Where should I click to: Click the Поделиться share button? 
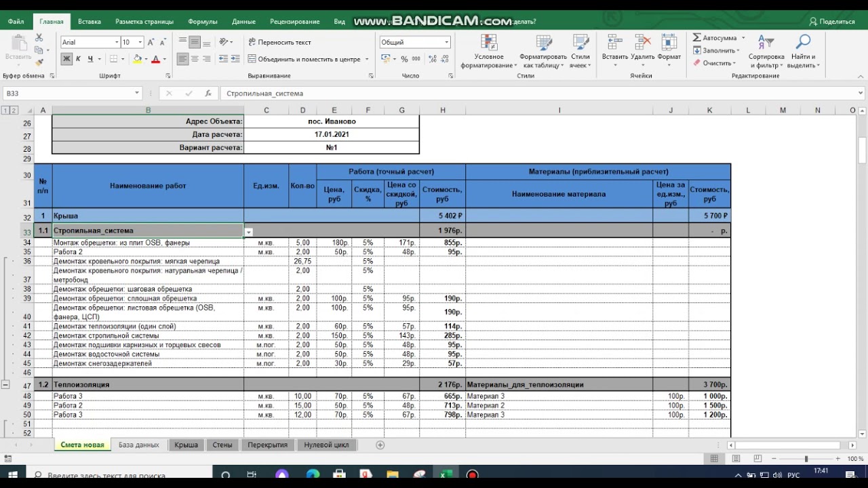[x=832, y=22]
